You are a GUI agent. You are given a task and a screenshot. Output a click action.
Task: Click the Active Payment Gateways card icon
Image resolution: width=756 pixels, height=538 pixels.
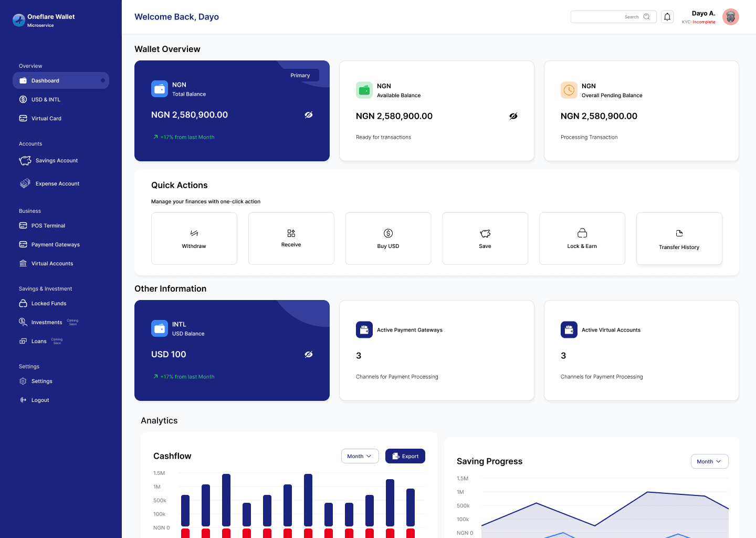364,329
